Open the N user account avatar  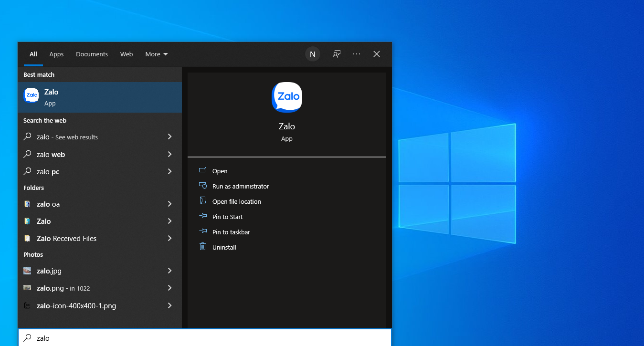click(x=313, y=54)
